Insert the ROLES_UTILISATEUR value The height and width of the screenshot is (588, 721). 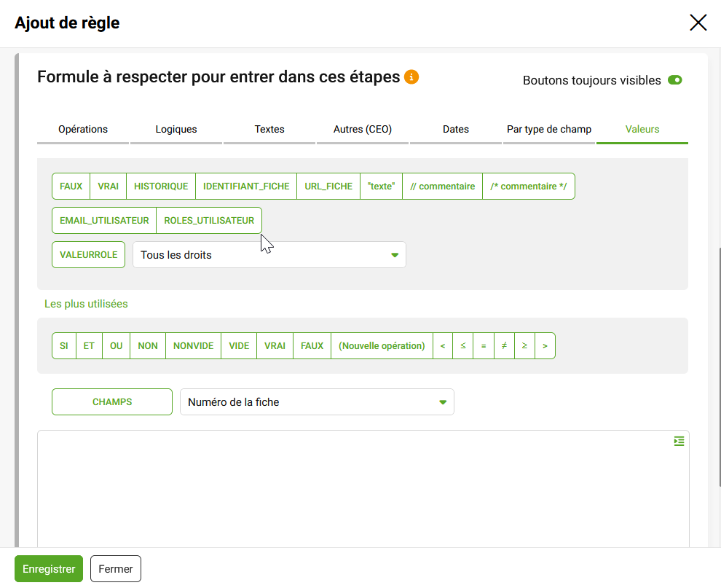click(x=209, y=220)
